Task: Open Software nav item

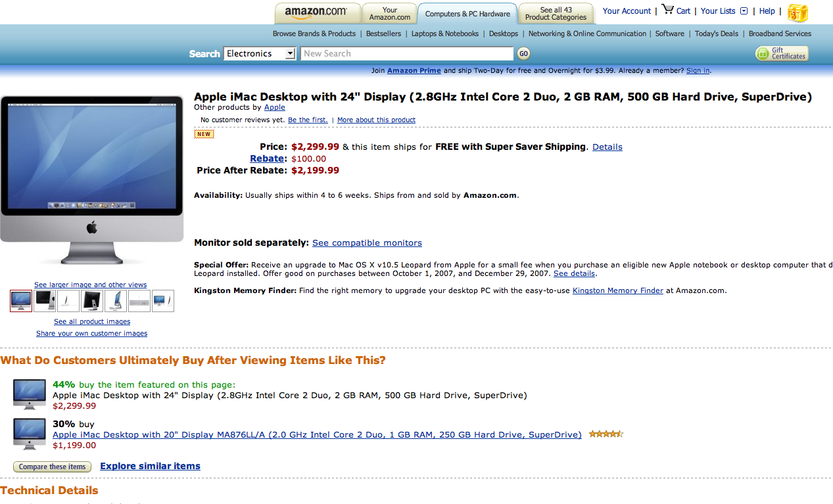Action: tap(669, 34)
